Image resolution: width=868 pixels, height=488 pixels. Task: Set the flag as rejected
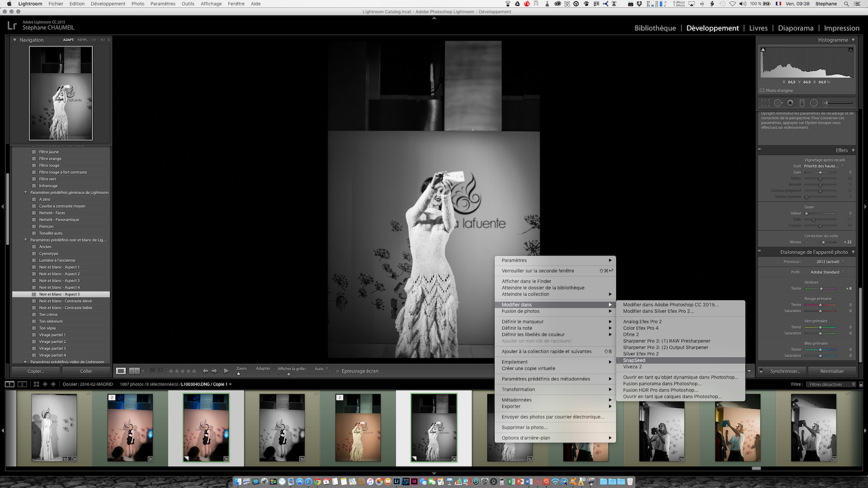160,371
